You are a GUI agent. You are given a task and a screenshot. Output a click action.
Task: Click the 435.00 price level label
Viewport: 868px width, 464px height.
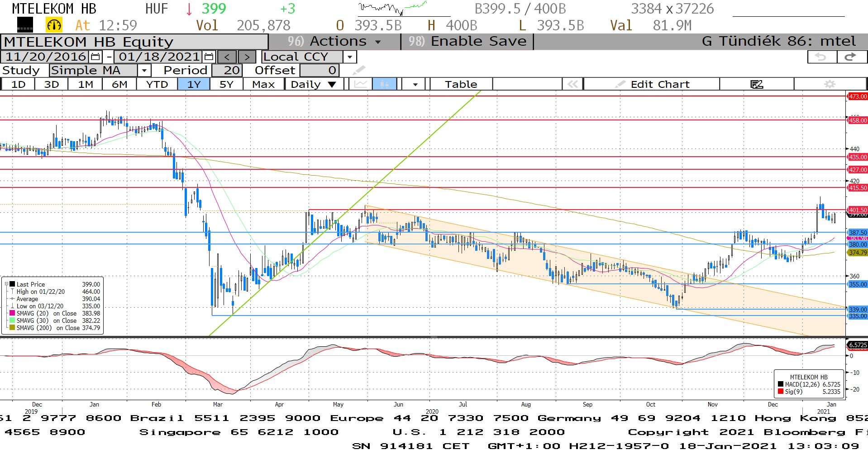click(857, 157)
